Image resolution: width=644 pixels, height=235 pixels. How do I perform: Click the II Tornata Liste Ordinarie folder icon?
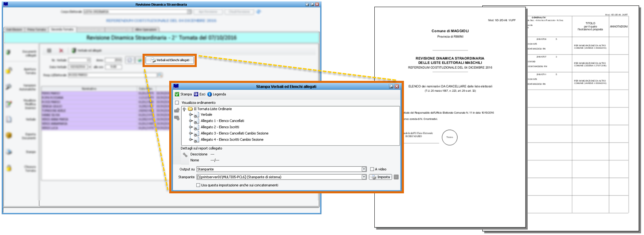[x=190, y=109]
